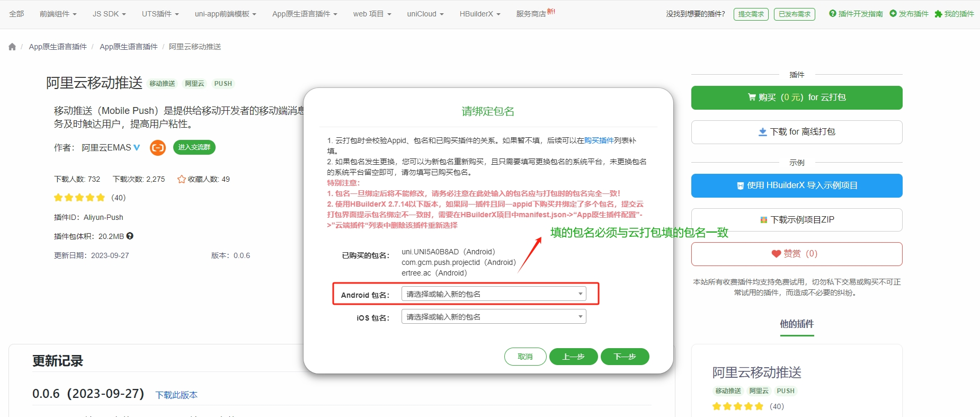Click the home icon in breadcrumb
The width and height of the screenshot is (980, 417).
tap(12, 47)
